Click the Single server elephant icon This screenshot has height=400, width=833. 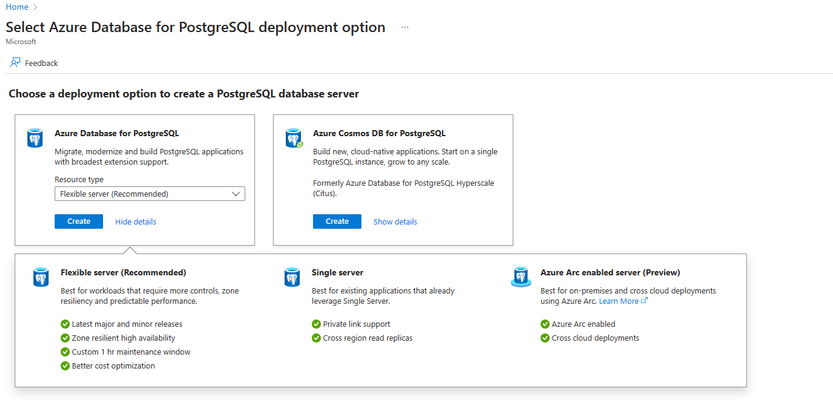(292, 277)
